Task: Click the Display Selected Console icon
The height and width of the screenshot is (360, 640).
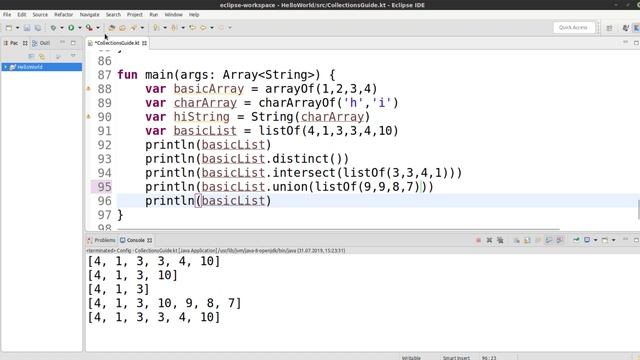Action: click(x=587, y=240)
